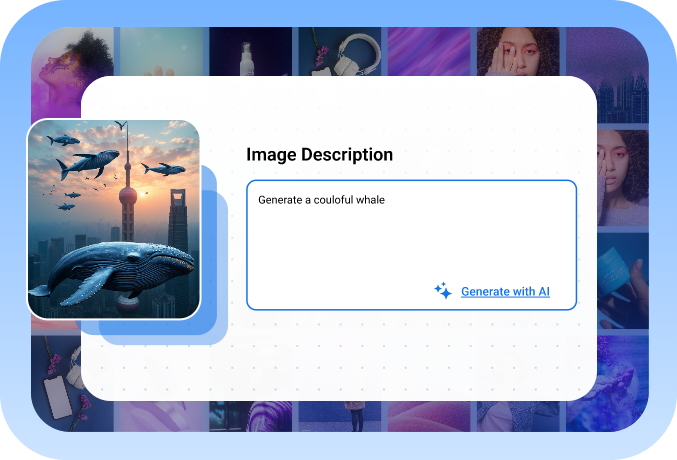Open the white headphones background thumbnail

(340, 51)
